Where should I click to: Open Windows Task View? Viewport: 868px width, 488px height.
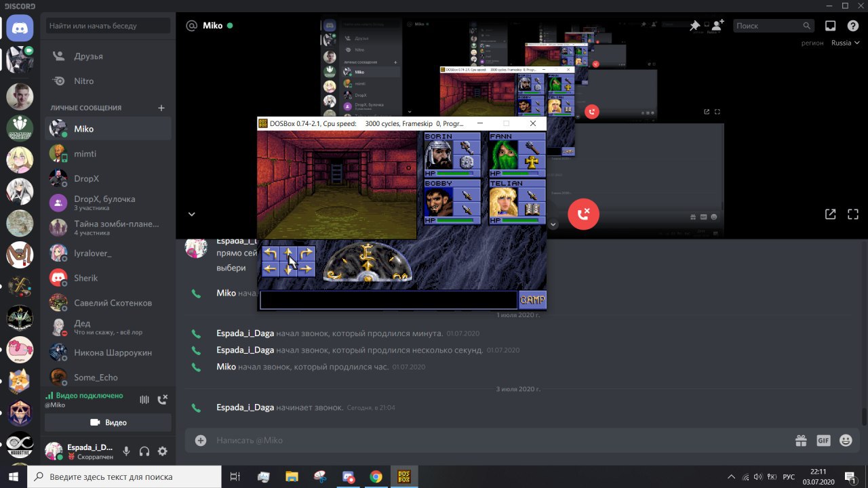click(235, 476)
